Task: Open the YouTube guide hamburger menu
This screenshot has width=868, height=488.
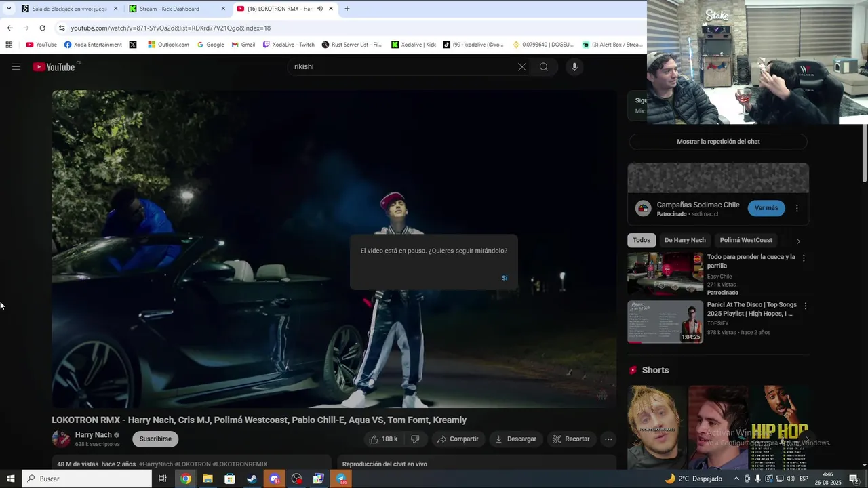Action: [16, 66]
